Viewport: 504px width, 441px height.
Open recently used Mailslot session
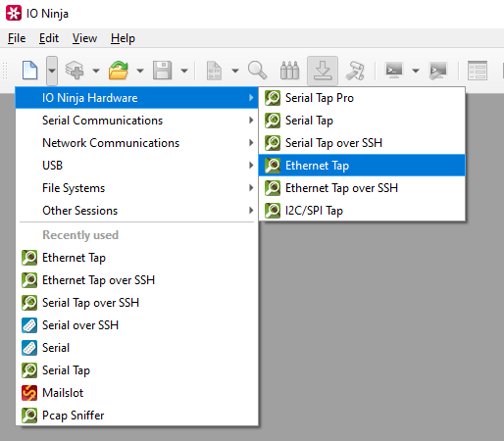136,393
